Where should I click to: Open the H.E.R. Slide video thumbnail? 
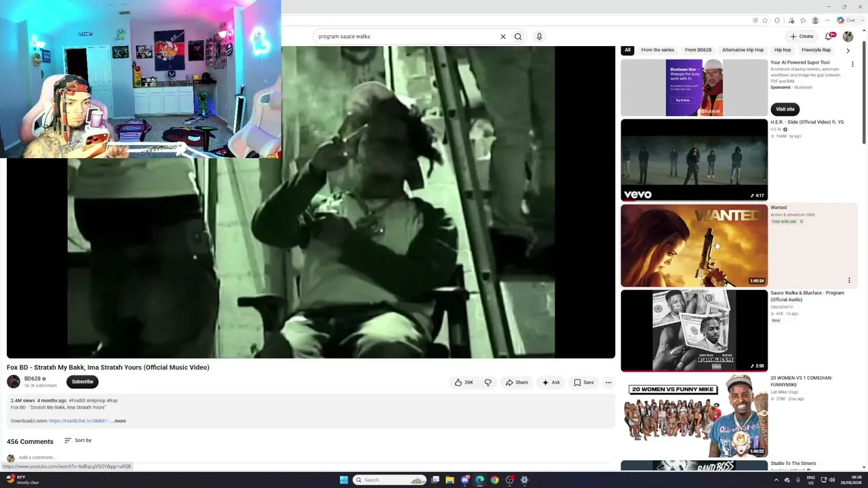click(694, 160)
